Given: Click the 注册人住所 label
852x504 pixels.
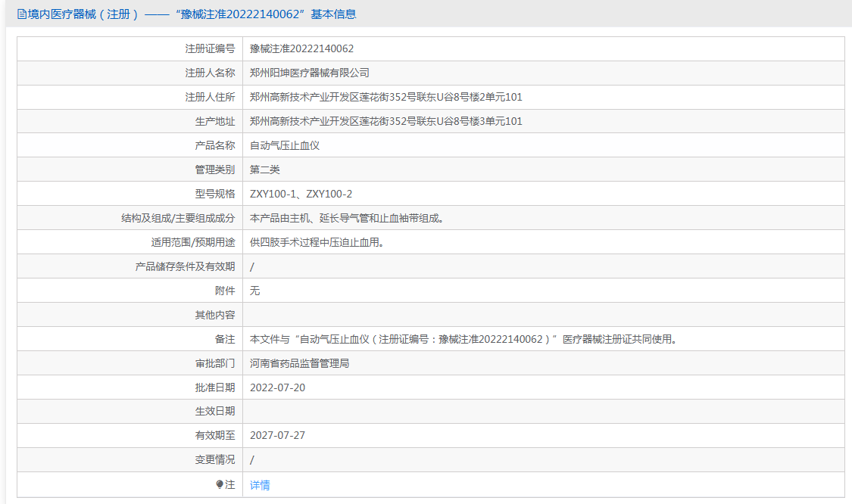Looking at the screenshot, I should 210,97.
